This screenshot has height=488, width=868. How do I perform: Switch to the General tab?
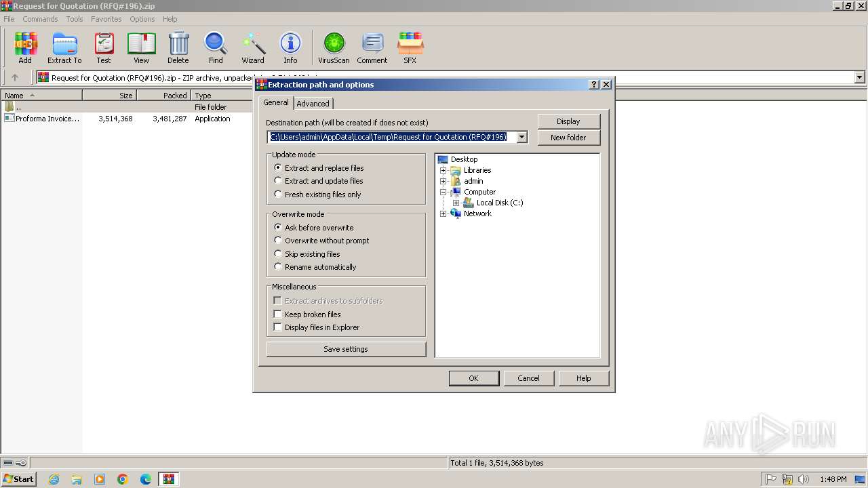(x=276, y=102)
